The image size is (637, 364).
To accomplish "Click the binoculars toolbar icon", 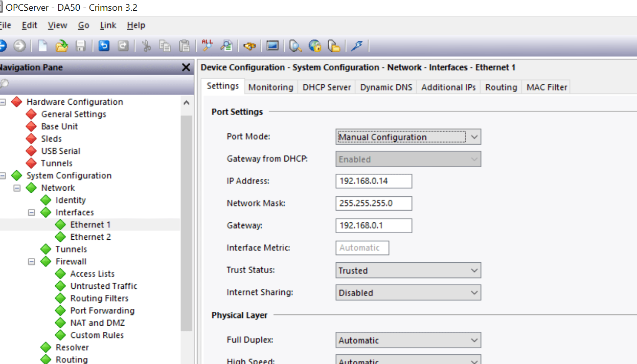I will click(249, 46).
